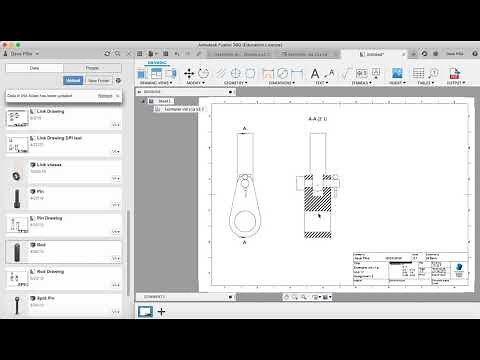
Task: Select the Surface Texture symbol tool
Action: [x=347, y=73]
